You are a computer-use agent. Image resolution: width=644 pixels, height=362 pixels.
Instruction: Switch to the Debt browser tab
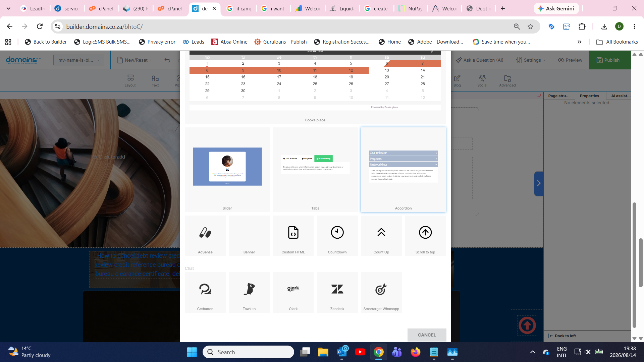click(479, 8)
